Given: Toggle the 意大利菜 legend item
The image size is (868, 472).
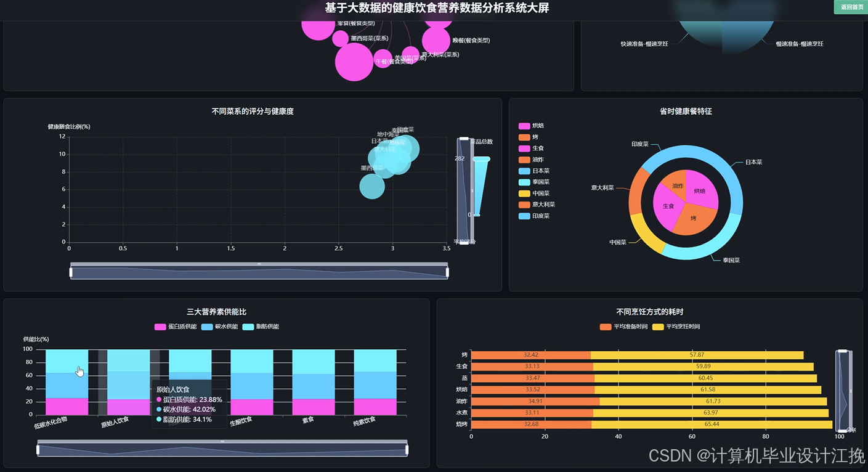Looking at the screenshot, I should click(x=537, y=205).
